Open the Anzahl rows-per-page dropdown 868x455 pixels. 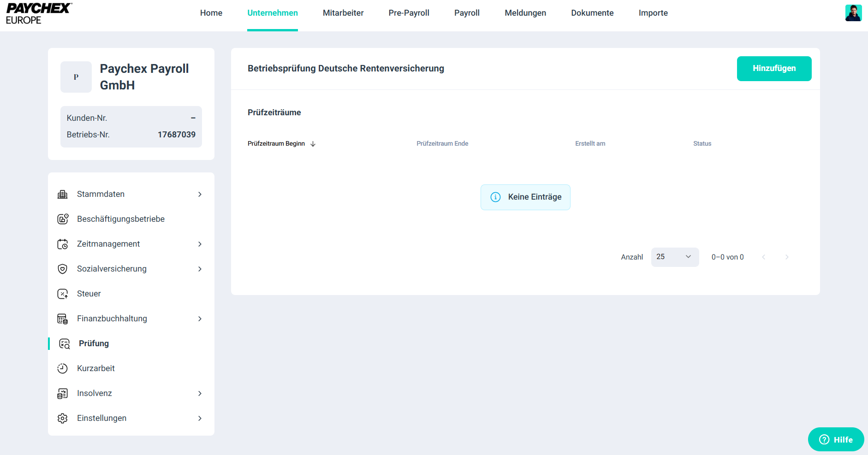click(674, 257)
